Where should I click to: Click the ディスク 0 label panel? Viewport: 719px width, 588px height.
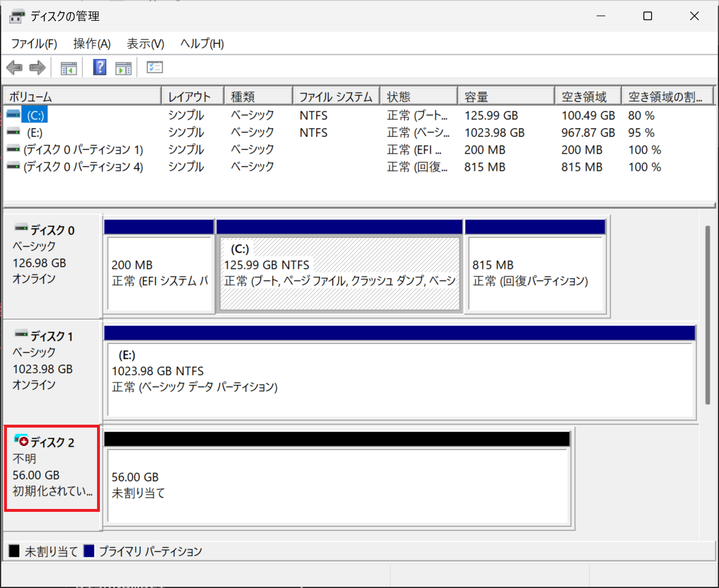click(52, 267)
